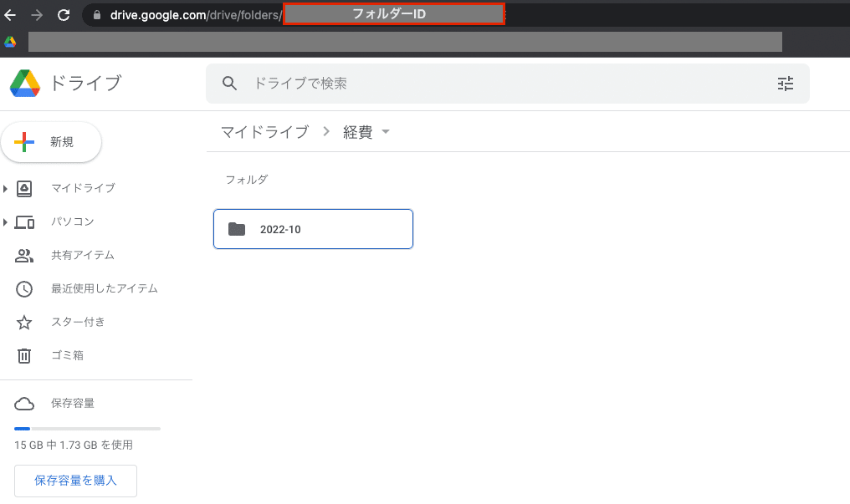
Task: Click the 15 GB 中 1.73 GB を使用 text
Action: [x=73, y=445]
